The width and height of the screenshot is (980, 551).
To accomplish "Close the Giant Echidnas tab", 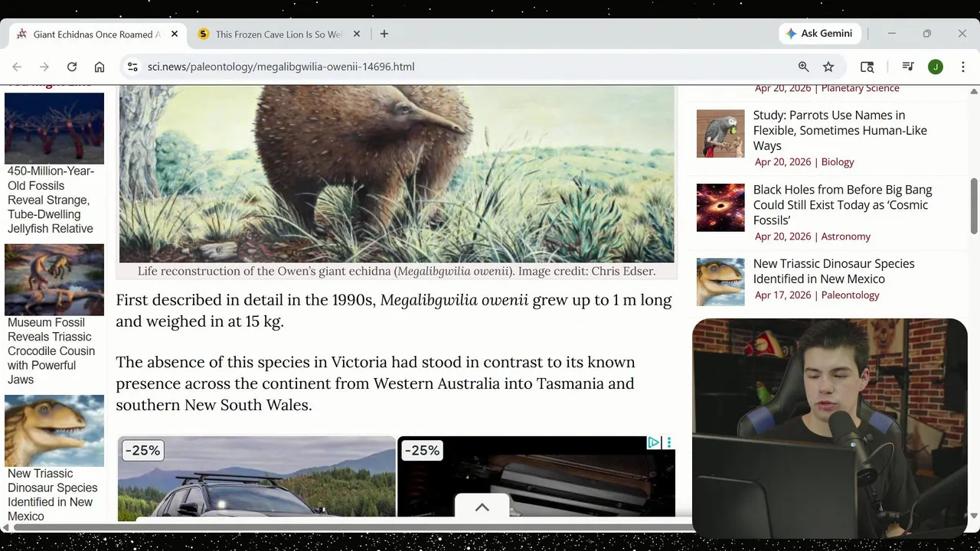I will point(175,34).
